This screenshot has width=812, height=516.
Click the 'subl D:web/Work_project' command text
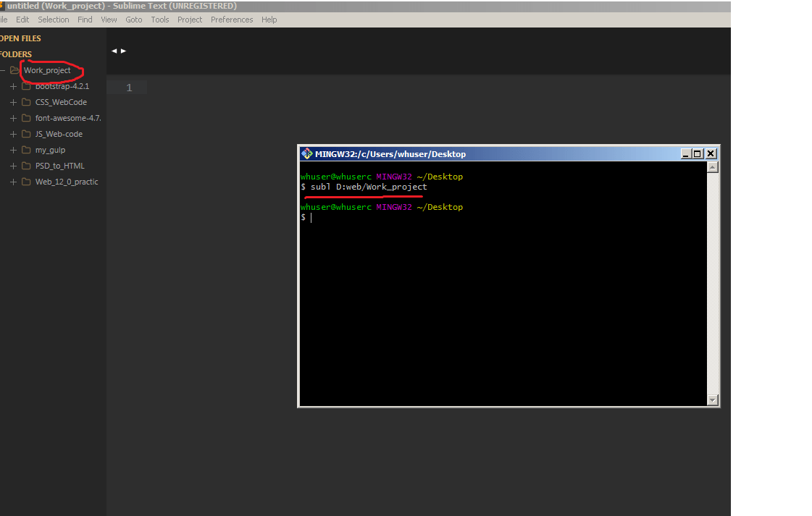point(369,187)
